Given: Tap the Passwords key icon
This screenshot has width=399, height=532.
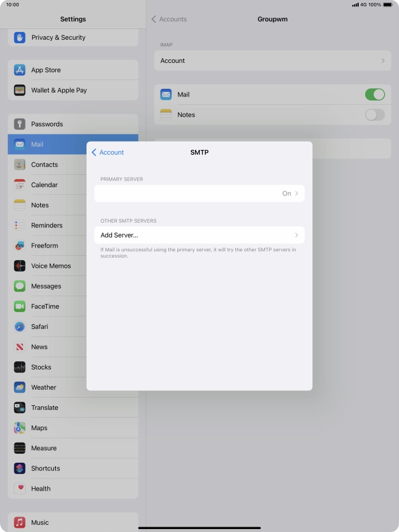Looking at the screenshot, I should [x=20, y=124].
